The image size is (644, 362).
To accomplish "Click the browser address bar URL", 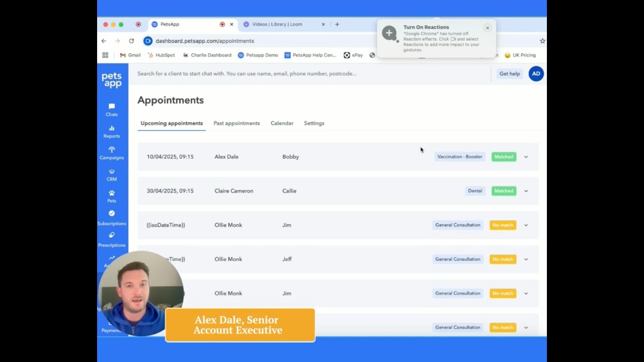I will (205, 41).
